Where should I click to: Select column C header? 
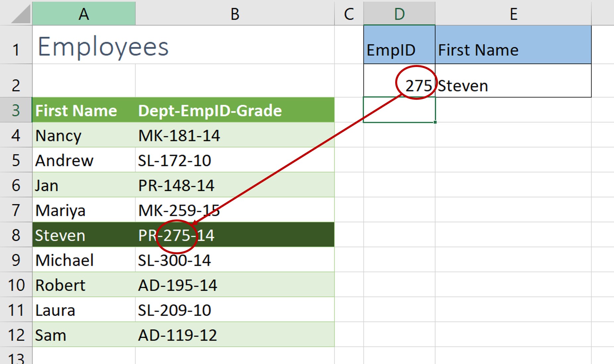349,13
